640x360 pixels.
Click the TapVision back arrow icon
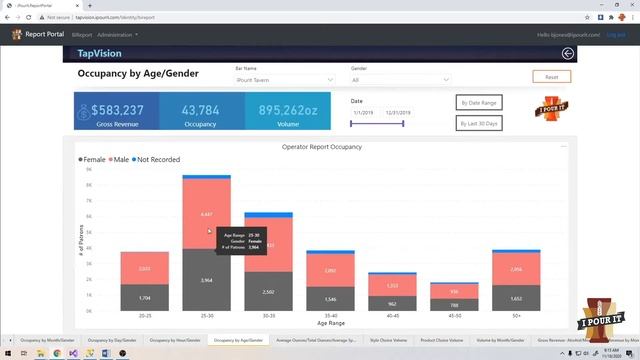(567, 53)
